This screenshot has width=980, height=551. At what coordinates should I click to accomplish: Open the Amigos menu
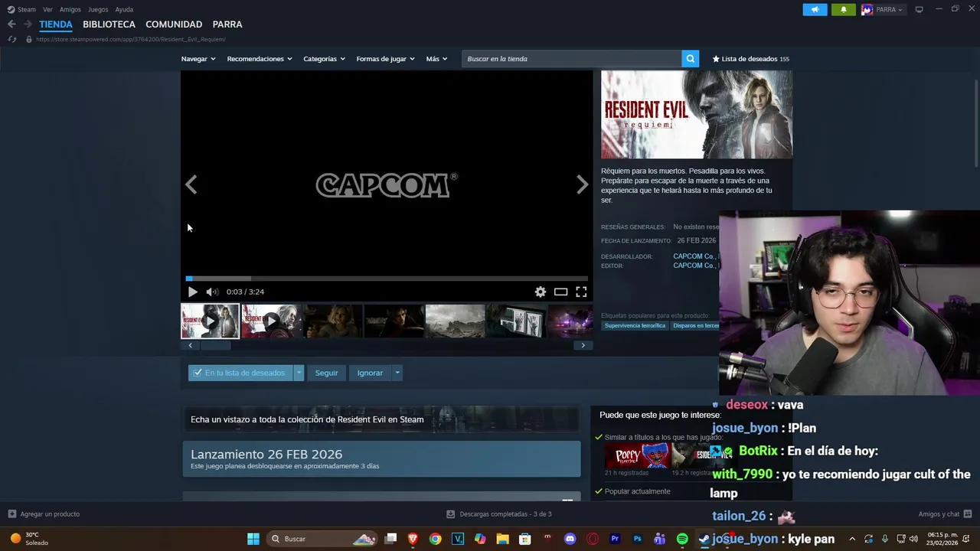(70, 9)
